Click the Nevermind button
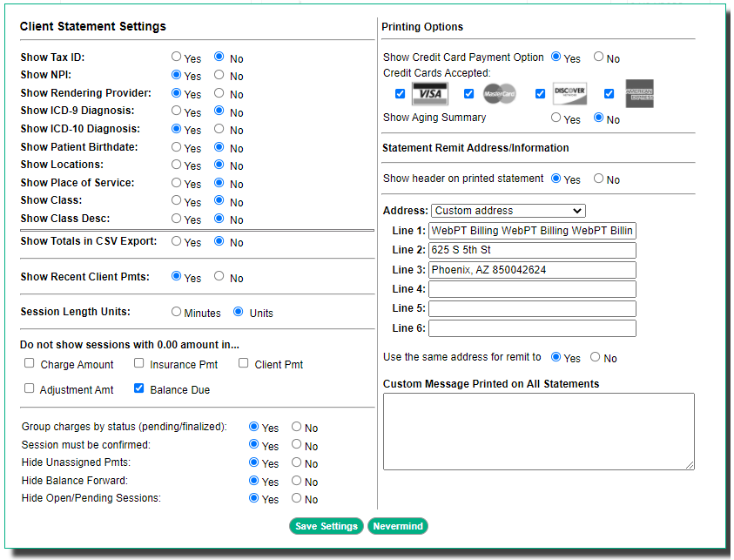 [398, 526]
